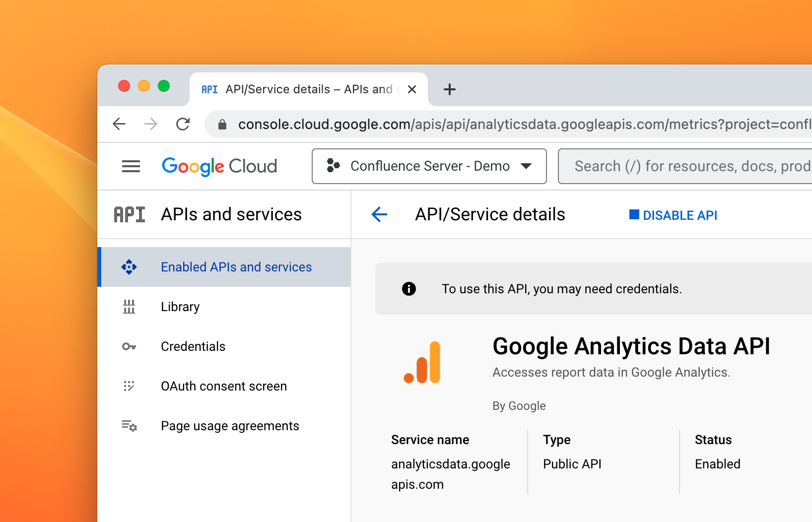Screen dimensions: 812x522
Task: Click the API icon beside APIs and services
Action: pyautogui.click(x=130, y=214)
